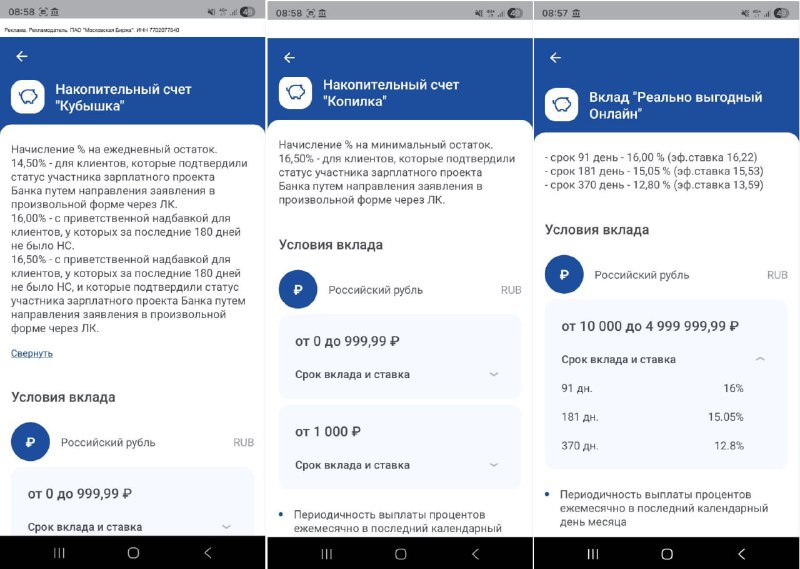Select the 370 дн. 12.8% term row
The width and height of the screenshot is (800, 569).
pos(665,446)
